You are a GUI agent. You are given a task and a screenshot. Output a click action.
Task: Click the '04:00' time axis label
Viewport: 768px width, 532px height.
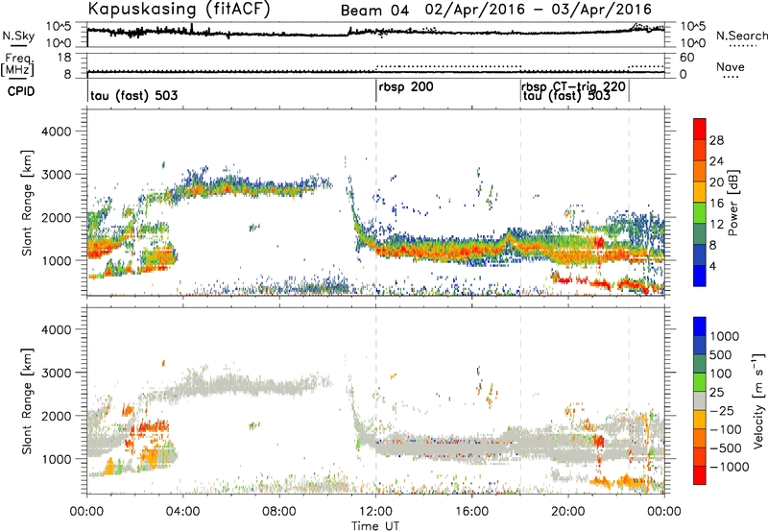[x=183, y=512]
